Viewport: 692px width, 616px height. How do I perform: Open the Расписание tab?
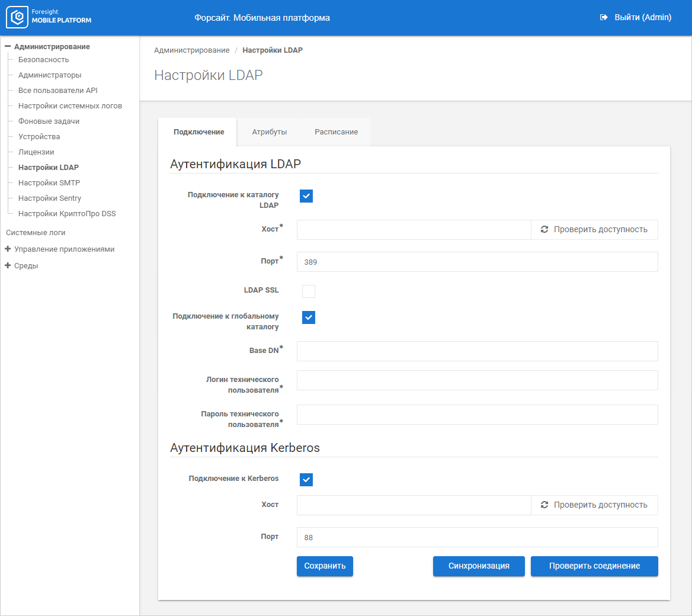coord(336,132)
